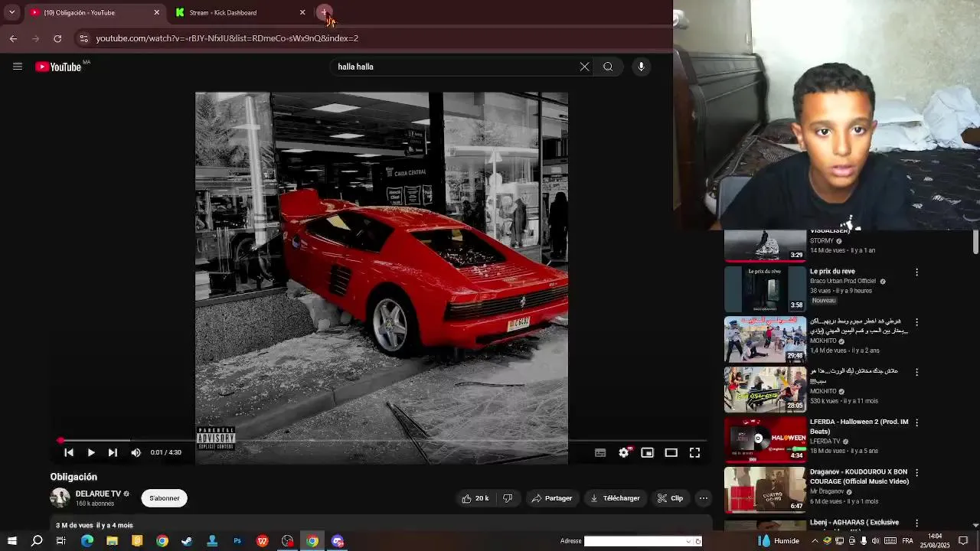The image size is (980, 551).
Task: Clear the search box with X
Action: coord(584,67)
